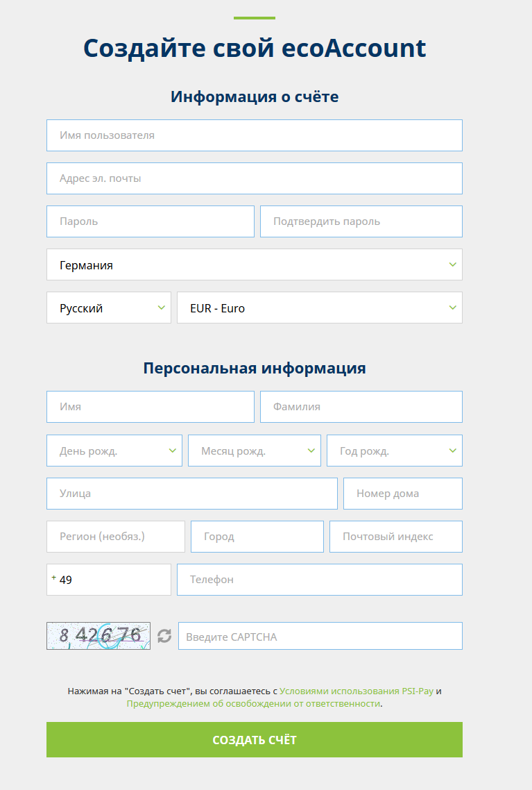The width and height of the screenshot is (532, 790).
Task: Click the Почтовый индекс field
Action: pyautogui.click(x=395, y=537)
